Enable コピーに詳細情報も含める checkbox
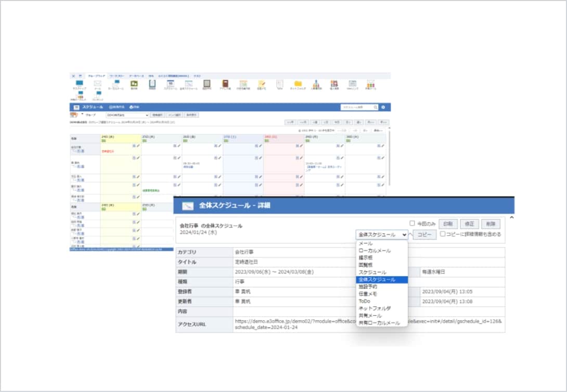The width and height of the screenshot is (567, 392). pyautogui.click(x=443, y=234)
